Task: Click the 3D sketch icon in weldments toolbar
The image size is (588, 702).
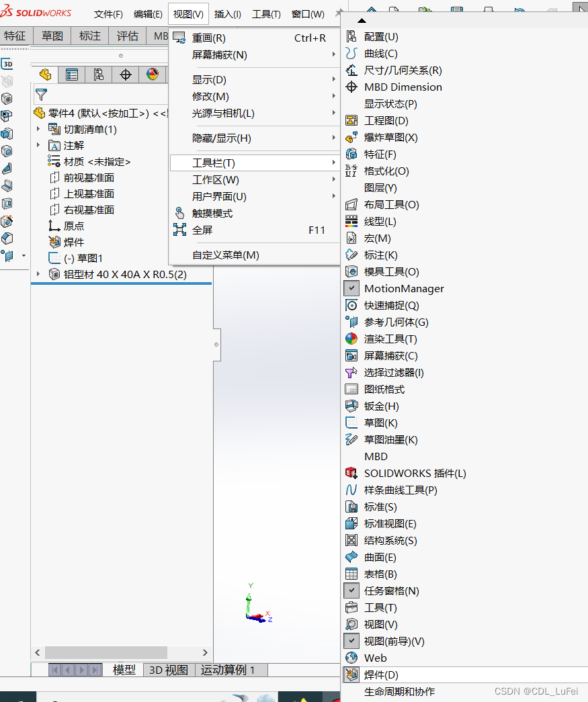Action: pos(7,64)
